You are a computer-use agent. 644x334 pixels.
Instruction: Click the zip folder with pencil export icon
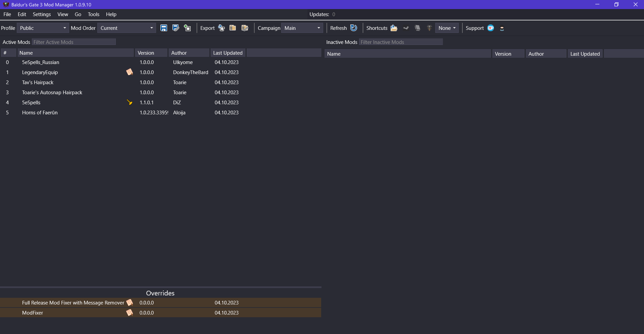coord(245,28)
